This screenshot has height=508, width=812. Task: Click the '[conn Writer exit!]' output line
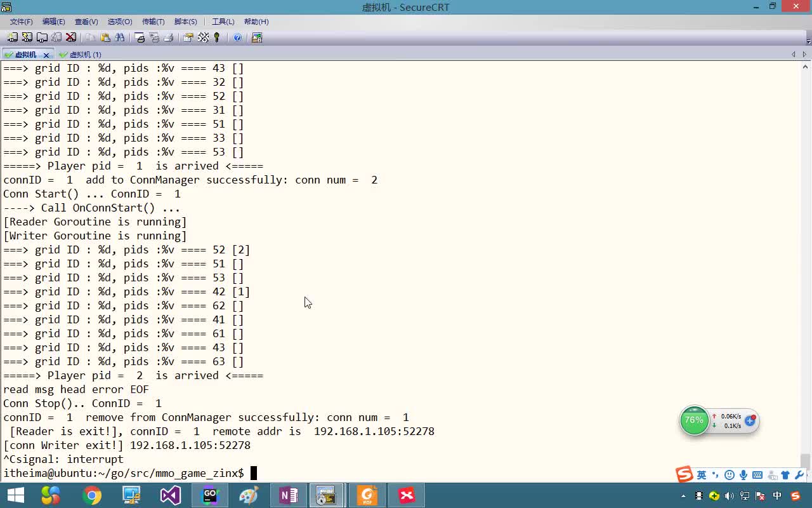(x=127, y=445)
